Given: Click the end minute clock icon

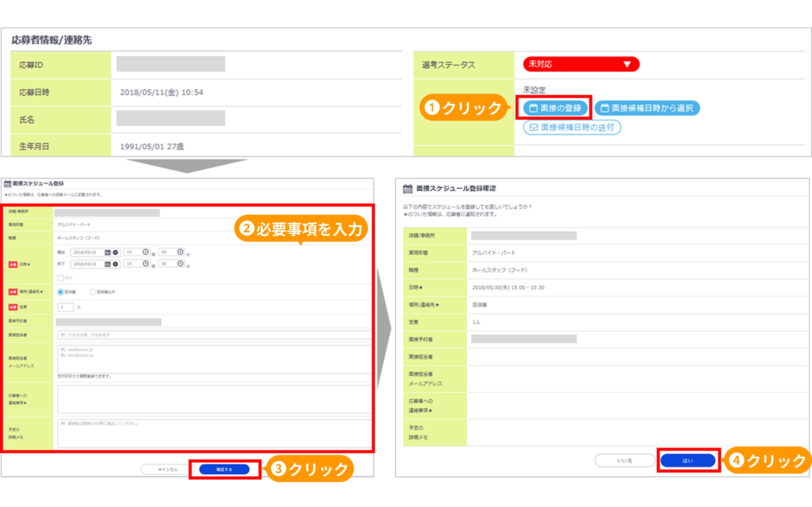Looking at the screenshot, I should pos(180,264).
